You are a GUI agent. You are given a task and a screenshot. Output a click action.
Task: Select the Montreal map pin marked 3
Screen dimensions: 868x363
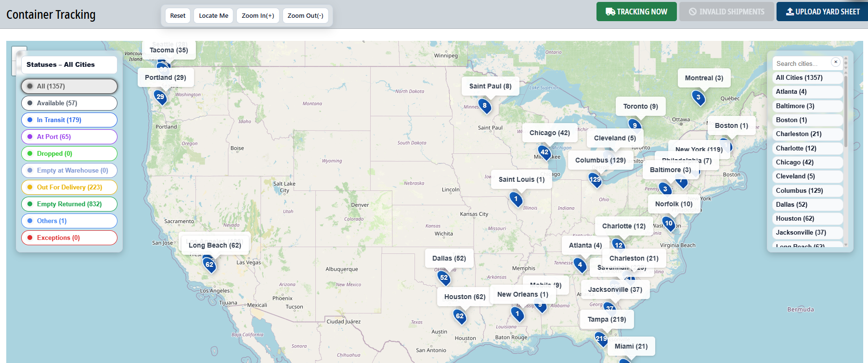[x=698, y=98]
